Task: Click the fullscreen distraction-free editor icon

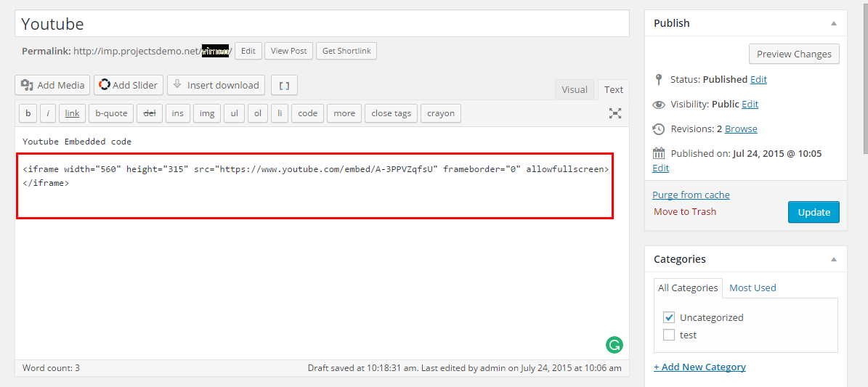Action: tap(615, 113)
